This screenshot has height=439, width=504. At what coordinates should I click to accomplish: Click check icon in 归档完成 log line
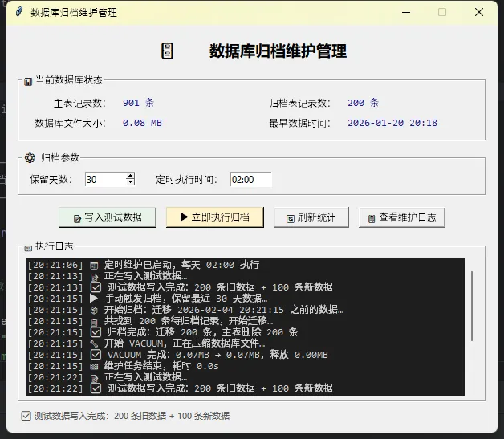96,332
